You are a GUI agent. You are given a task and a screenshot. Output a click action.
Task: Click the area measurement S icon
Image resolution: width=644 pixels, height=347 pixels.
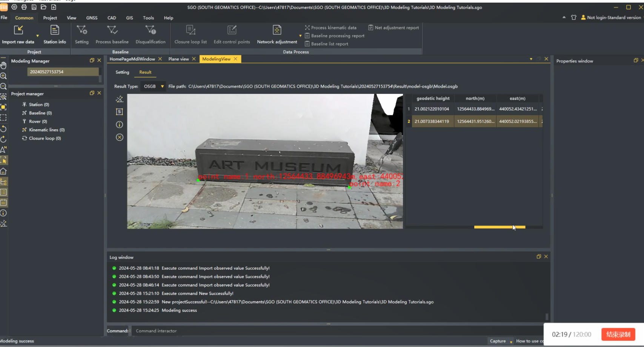(x=120, y=112)
